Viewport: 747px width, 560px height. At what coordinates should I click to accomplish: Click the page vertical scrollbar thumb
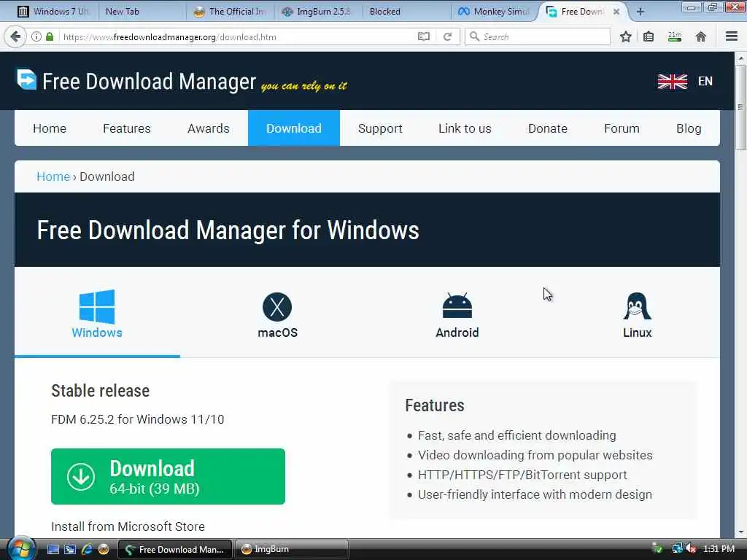740,108
